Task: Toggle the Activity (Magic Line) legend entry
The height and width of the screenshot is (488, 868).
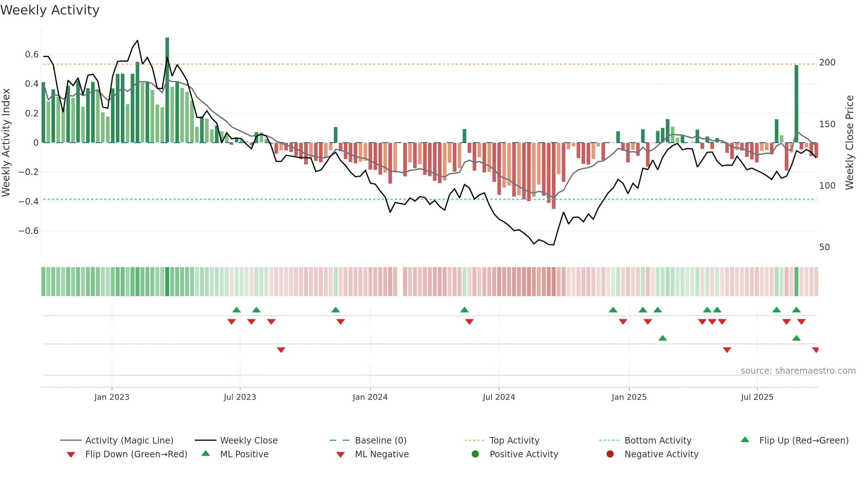Action: pos(117,440)
